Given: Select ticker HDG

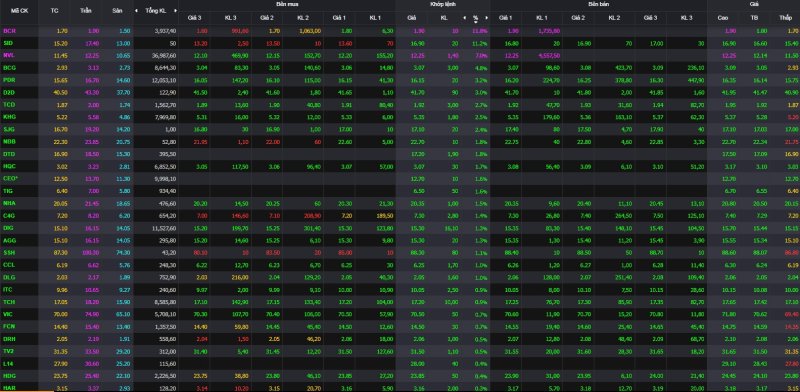Looking at the screenshot, I should tap(9, 376).
